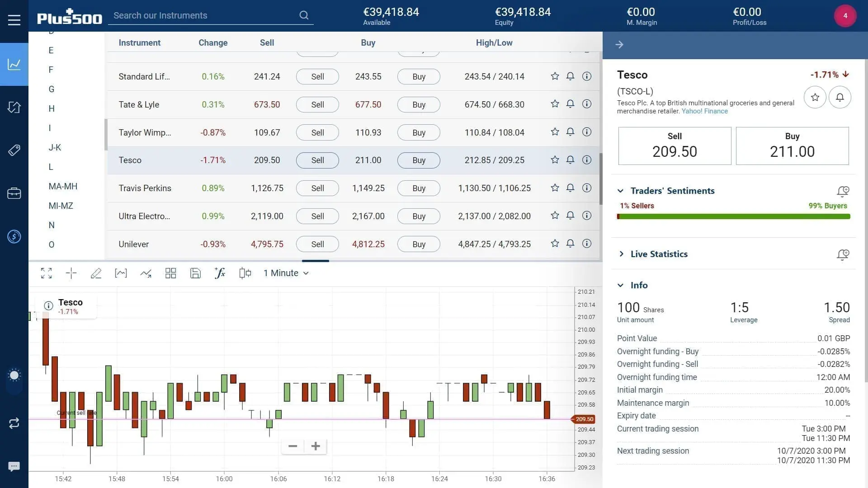Image resolution: width=868 pixels, height=488 pixels.
Task: Select the letter G in instrument index
Action: [x=52, y=89]
